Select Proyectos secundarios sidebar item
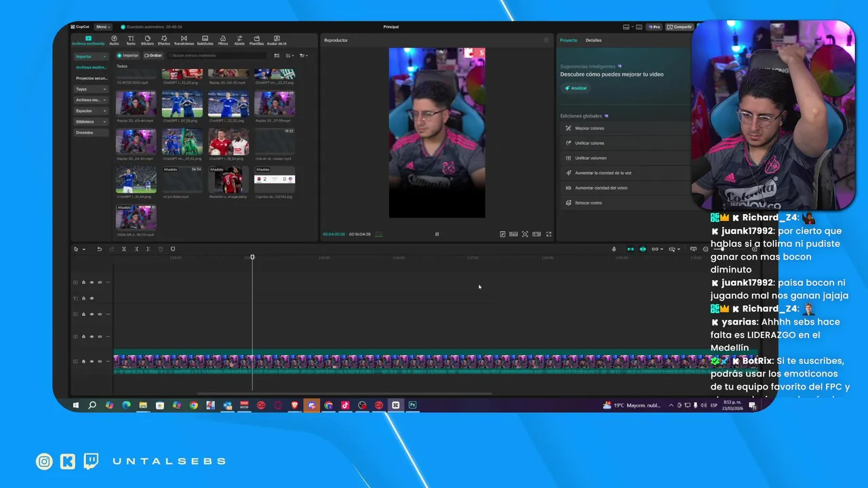The height and width of the screenshot is (488, 868). pos(91,78)
